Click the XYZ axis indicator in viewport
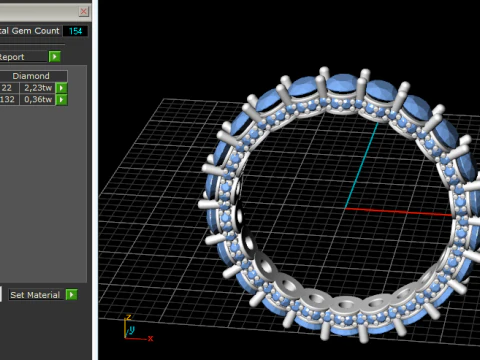The height and width of the screenshot is (360, 480). pos(138,328)
